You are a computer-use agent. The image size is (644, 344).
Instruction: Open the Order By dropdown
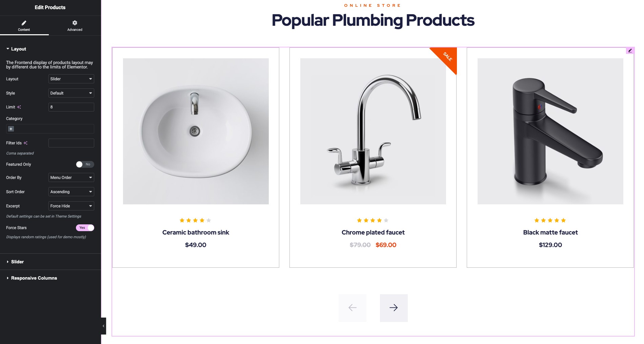tap(71, 178)
